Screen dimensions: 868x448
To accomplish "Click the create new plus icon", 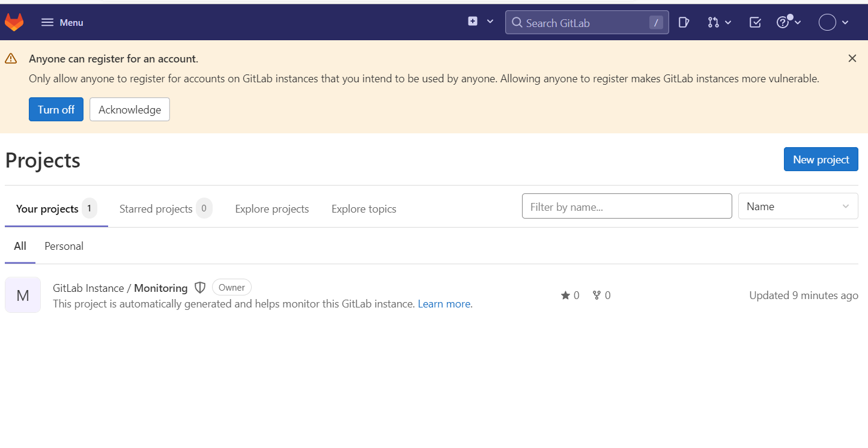I will pos(473,21).
